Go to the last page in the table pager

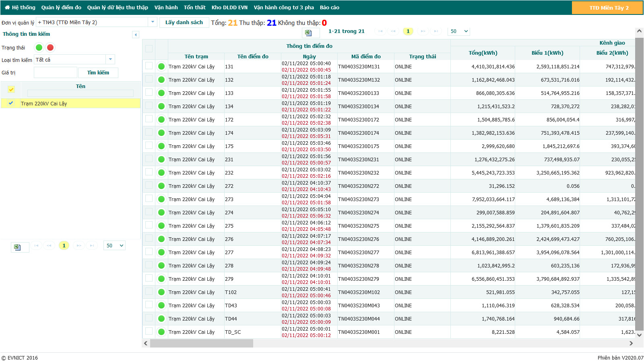tap(436, 31)
